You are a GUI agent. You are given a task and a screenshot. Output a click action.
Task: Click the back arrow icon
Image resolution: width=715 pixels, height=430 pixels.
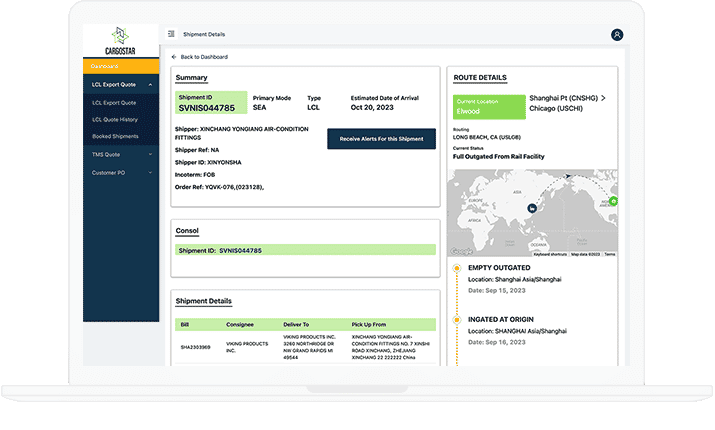click(x=173, y=57)
